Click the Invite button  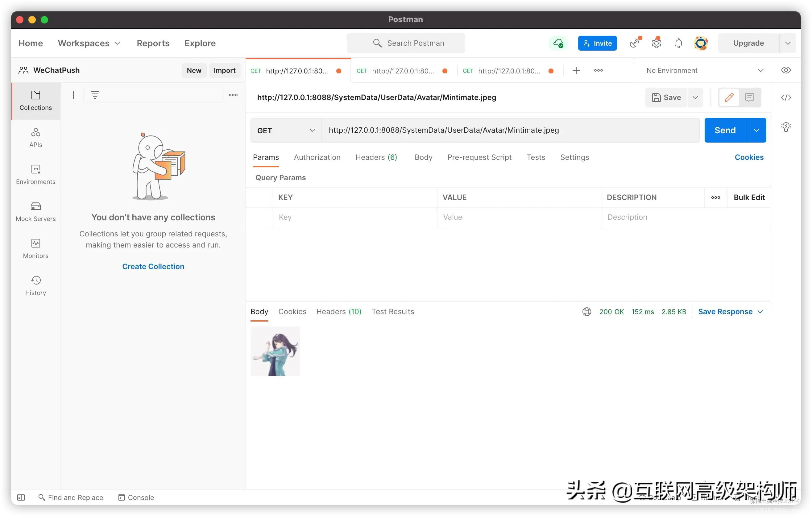click(x=597, y=43)
